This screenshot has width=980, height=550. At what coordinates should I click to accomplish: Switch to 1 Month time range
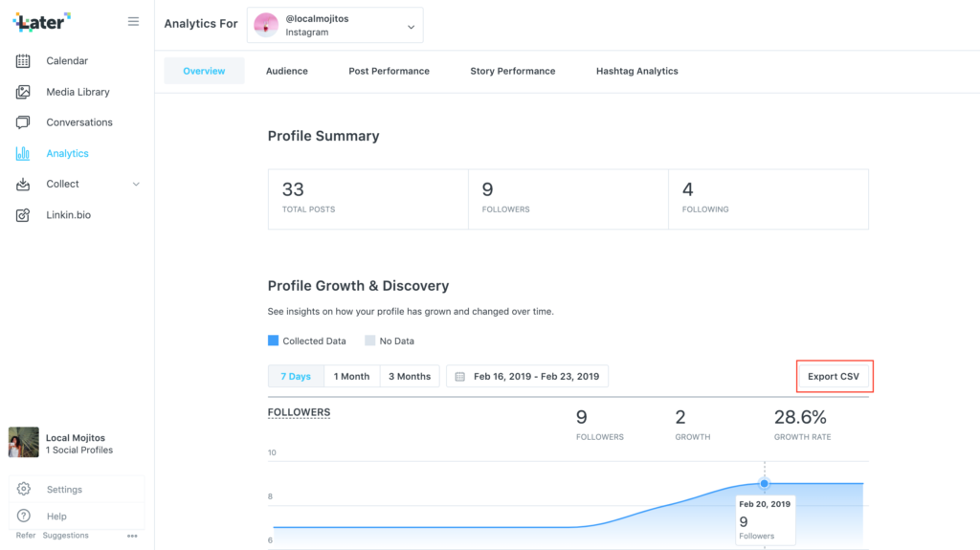tap(351, 376)
